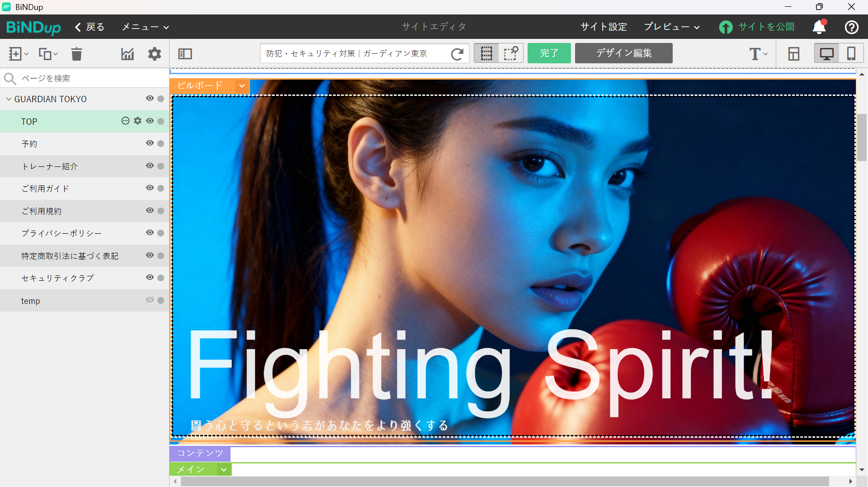Reload the page with refresh icon

(x=457, y=54)
